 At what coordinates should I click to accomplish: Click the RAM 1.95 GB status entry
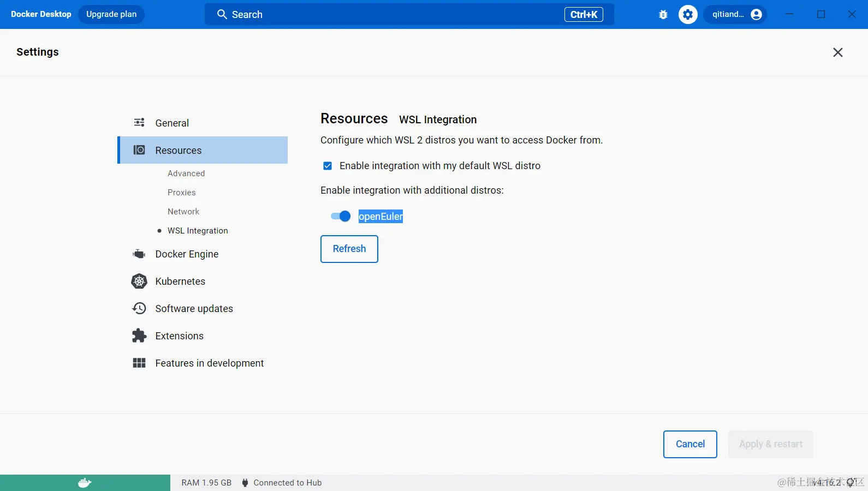(206, 483)
